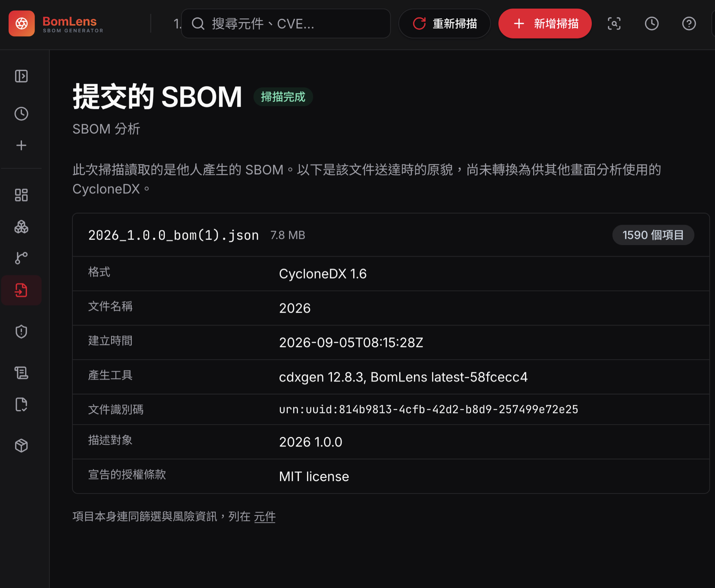
Task: Click the 文件名稱 value 2026
Action: click(295, 308)
